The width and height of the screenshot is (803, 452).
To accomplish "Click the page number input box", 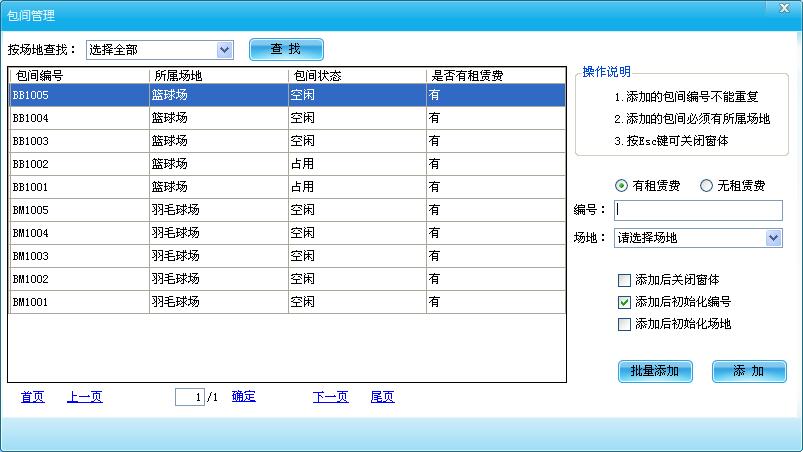I will pyautogui.click(x=189, y=397).
